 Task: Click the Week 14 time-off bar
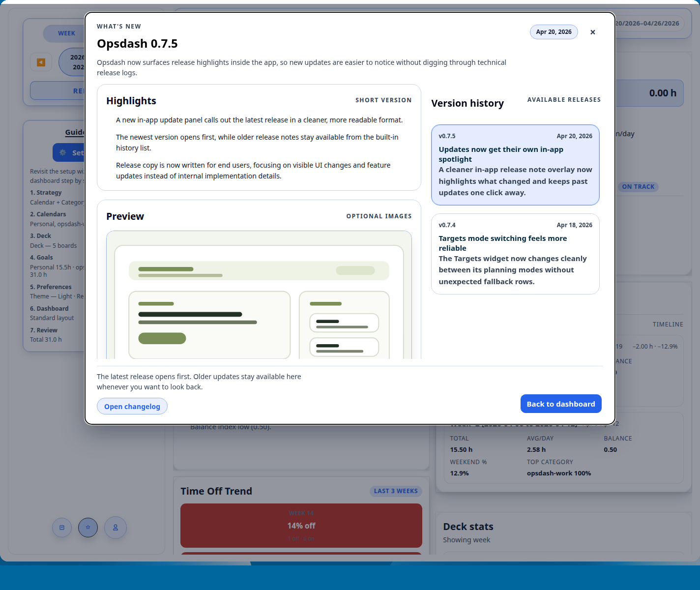pos(301,526)
